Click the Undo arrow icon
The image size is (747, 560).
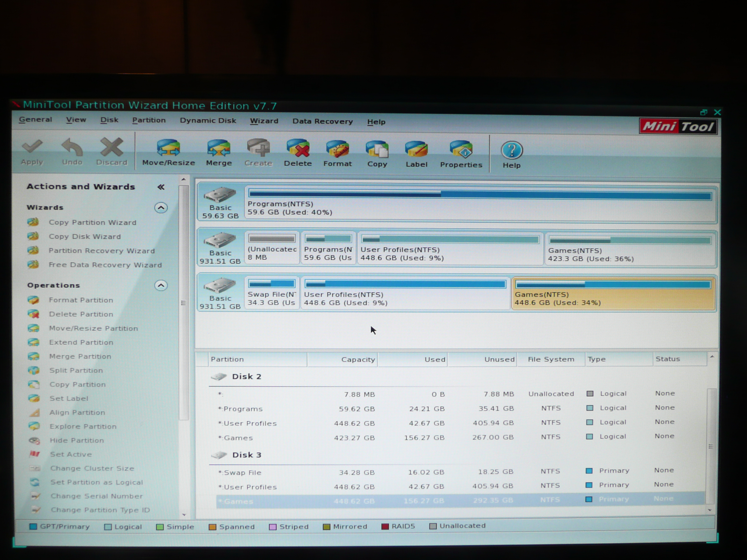[x=72, y=147]
